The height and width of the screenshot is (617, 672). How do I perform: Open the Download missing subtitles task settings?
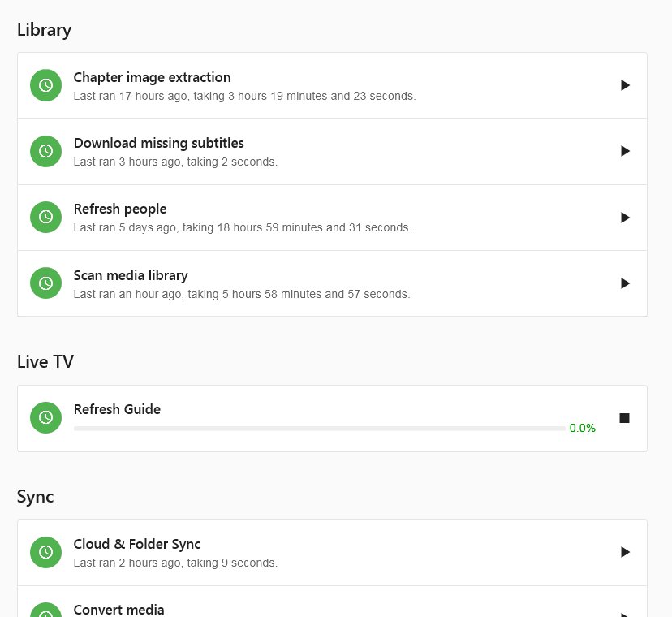point(158,144)
